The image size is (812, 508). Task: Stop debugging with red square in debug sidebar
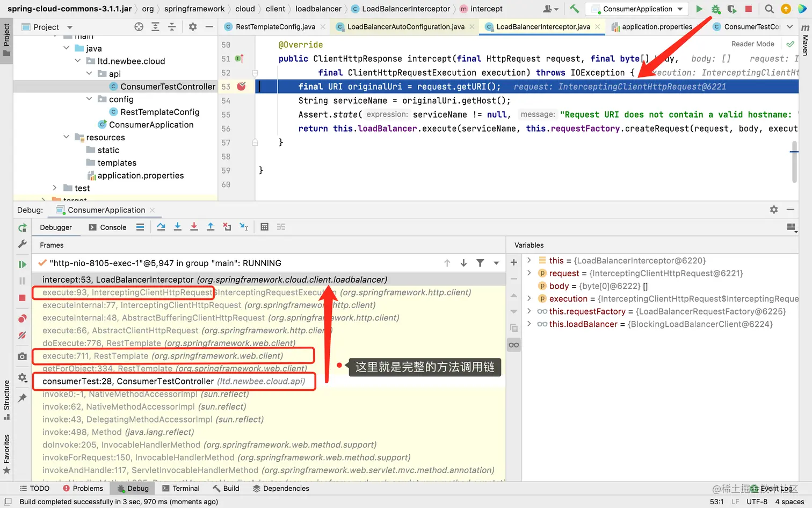click(22, 298)
